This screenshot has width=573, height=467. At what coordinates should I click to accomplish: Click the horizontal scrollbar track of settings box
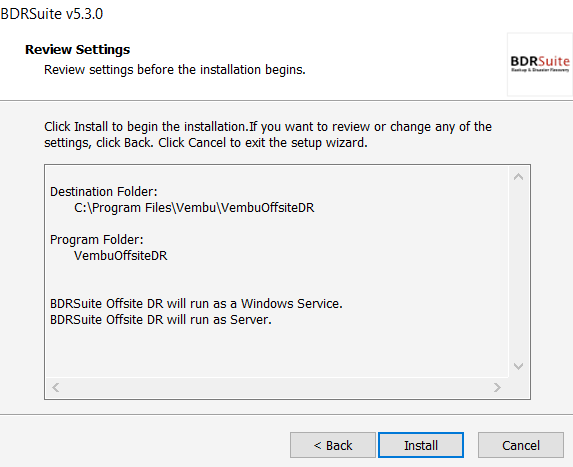click(x=276, y=387)
